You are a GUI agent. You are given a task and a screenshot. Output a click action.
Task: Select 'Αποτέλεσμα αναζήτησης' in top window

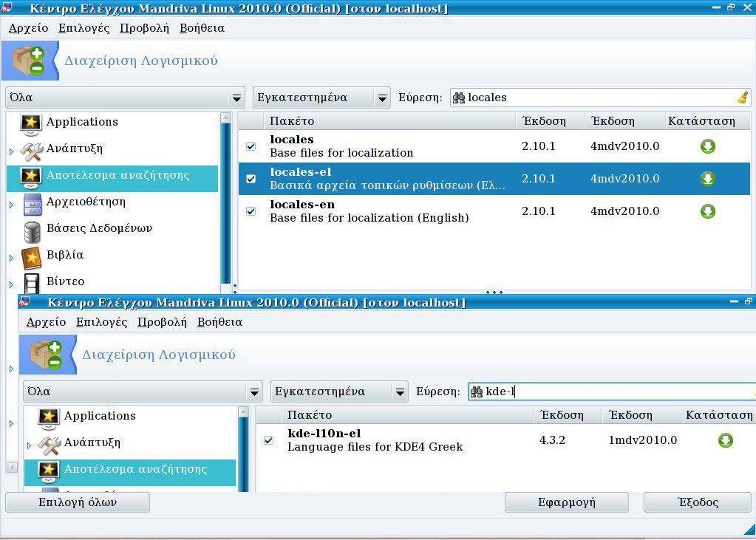tap(112, 178)
